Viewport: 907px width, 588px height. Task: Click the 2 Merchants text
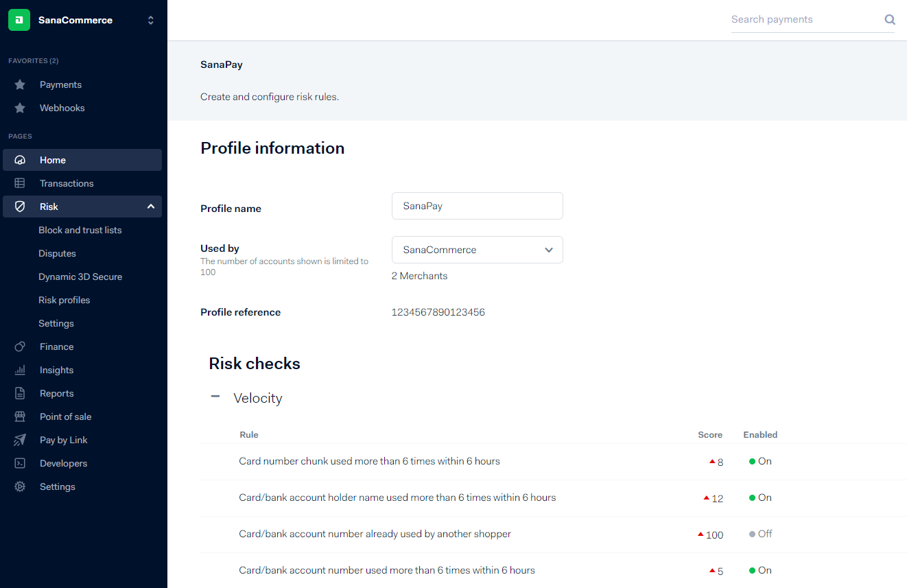point(419,276)
